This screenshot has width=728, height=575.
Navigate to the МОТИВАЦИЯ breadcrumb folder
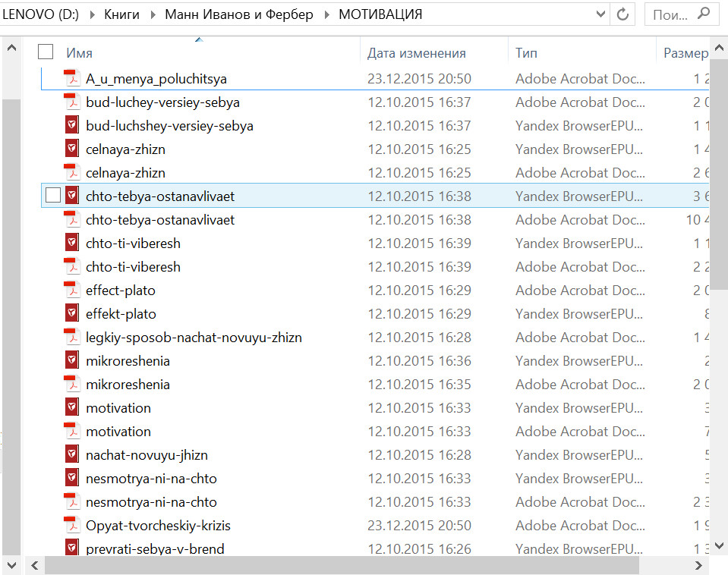tap(380, 14)
